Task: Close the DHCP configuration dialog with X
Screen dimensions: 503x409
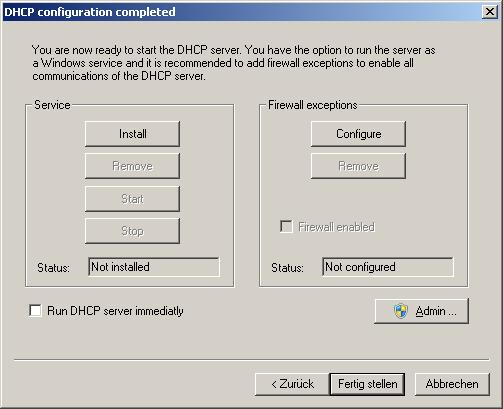Action: [490, 12]
